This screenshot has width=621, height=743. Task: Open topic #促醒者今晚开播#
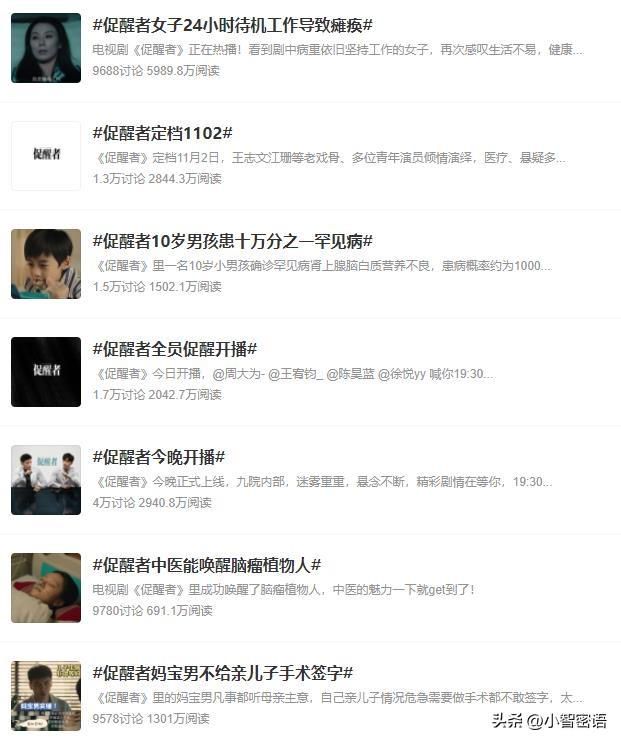pyautogui.click(x=159, y=457)
